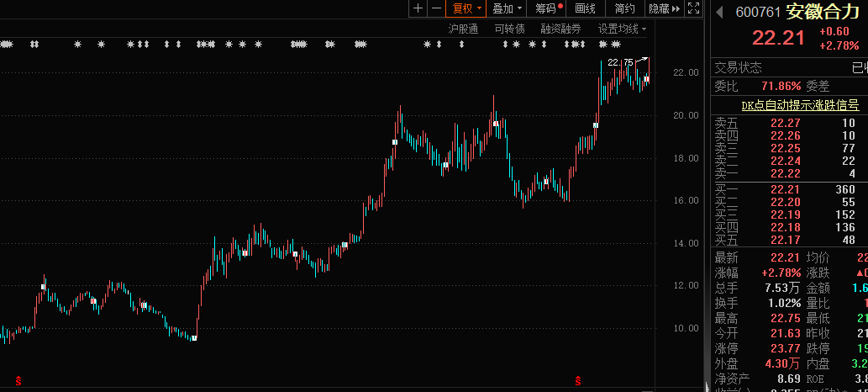
Task: Click the 融资融券 margin trading link
Action: (x=560, y=29)
